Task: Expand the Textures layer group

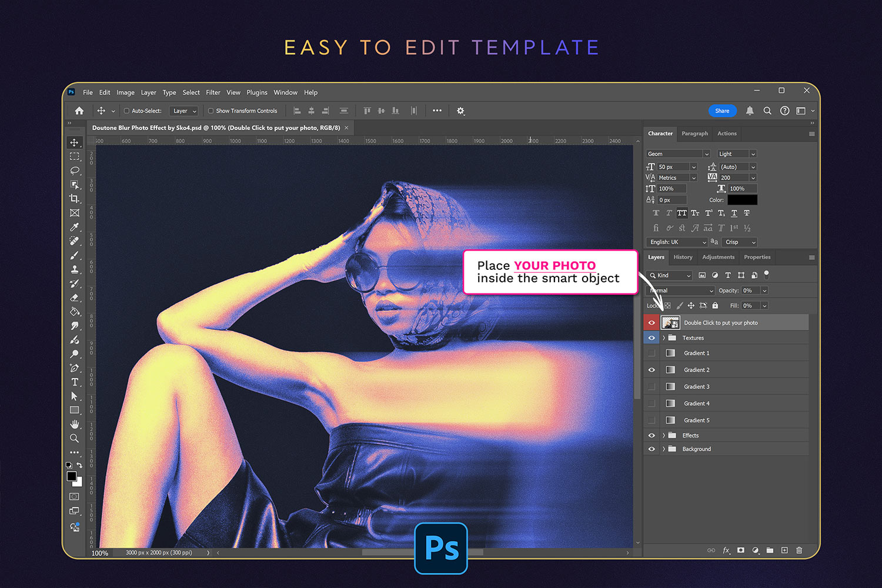Action: point(664,338)
